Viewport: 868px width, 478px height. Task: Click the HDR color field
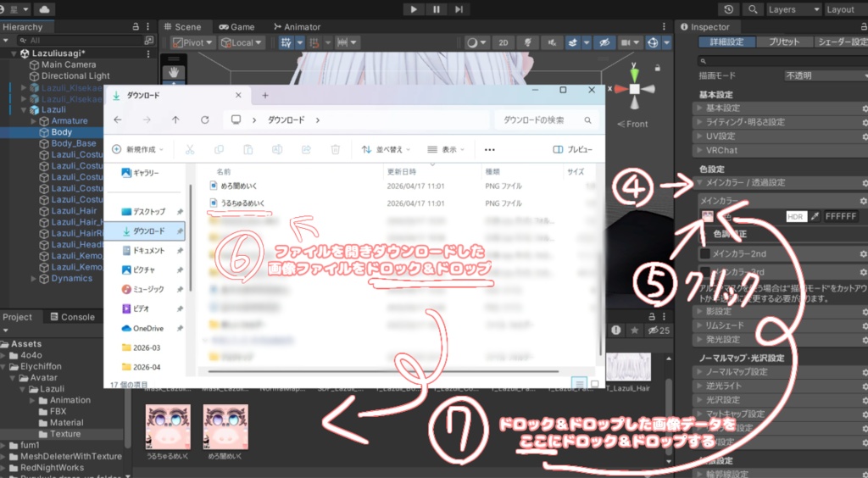pyautogui.click(x=795, y=216)
